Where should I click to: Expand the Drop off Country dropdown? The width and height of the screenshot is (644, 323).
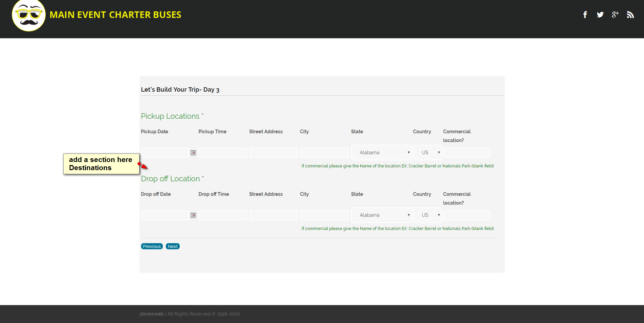(428, 215)
